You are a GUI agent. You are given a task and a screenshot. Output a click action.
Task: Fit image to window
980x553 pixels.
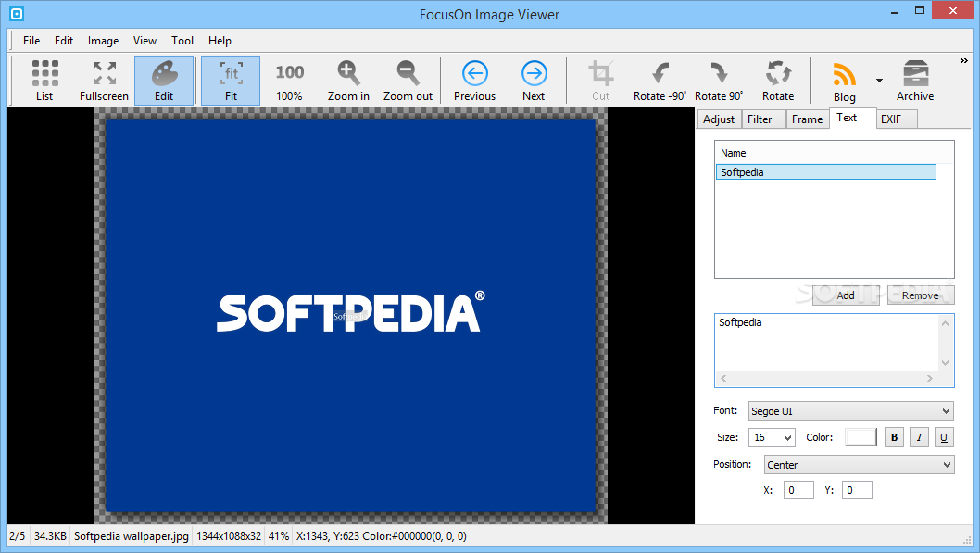[x=231, y=81]
